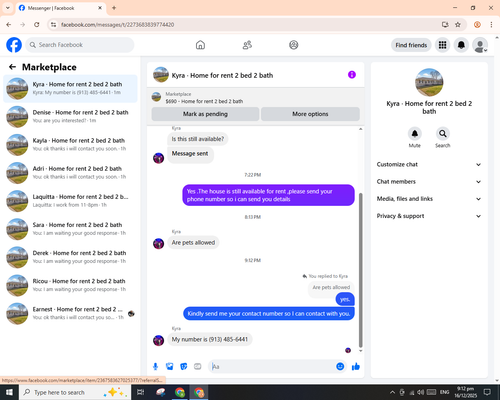500x400 pixels.
Task: Click More options button
Action: [x=310, y=114]
